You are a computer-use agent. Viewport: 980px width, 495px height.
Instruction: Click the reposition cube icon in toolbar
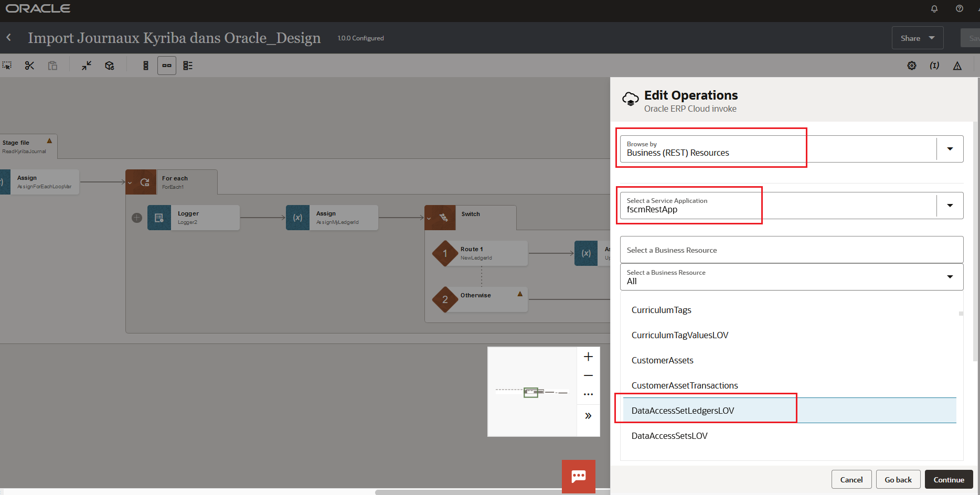(110, 66)
